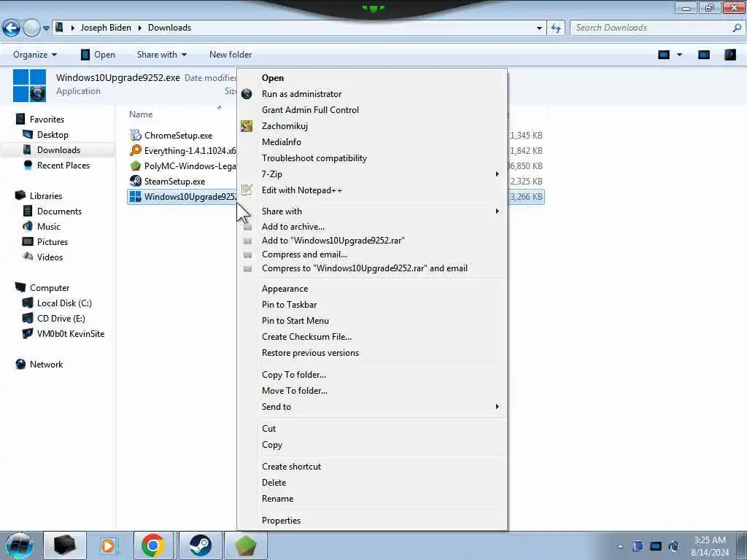Click the Zachomikuj hamster icon
The image size is (747, 560).
247,125
